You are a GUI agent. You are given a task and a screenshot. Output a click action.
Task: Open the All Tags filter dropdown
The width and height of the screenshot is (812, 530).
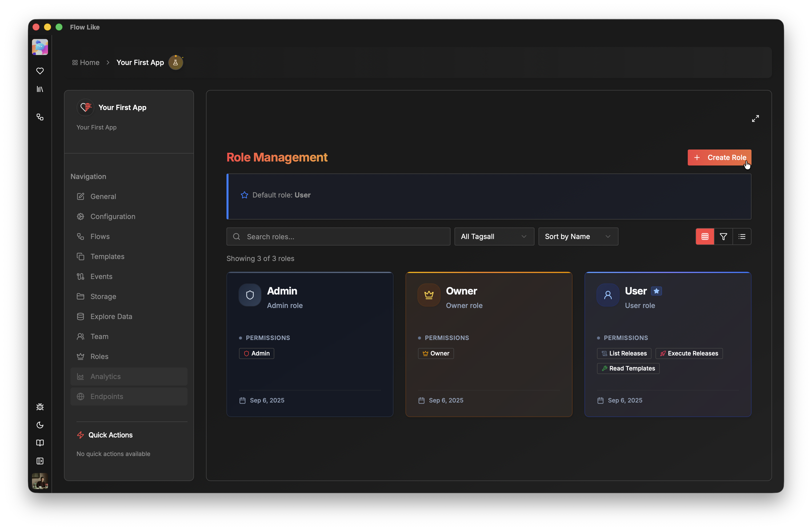494,236
